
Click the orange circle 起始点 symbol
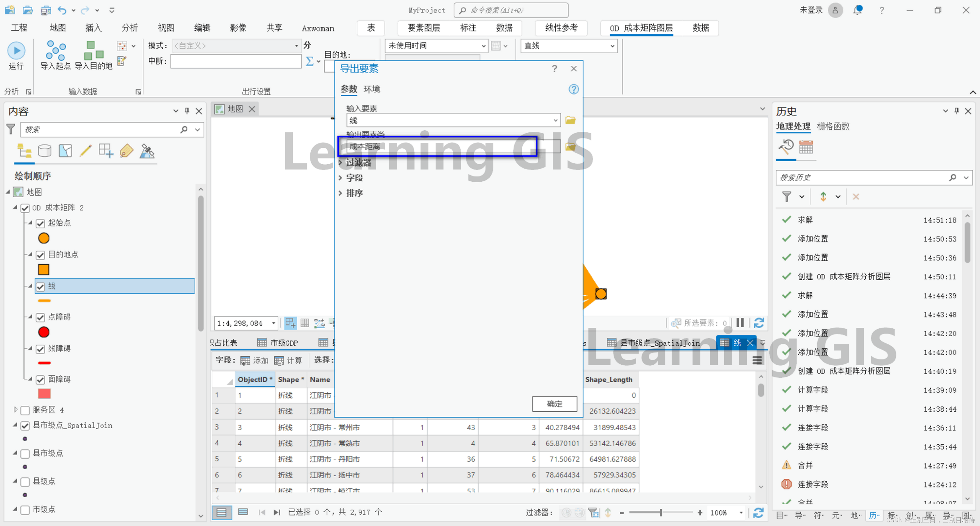click(x=44, y=238)
